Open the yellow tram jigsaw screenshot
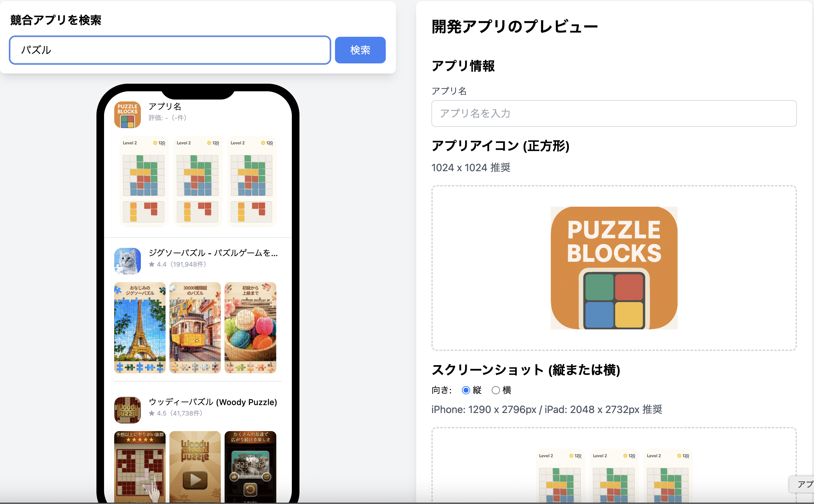This screenshot has height=504, width=814. (x=195, y=328)
